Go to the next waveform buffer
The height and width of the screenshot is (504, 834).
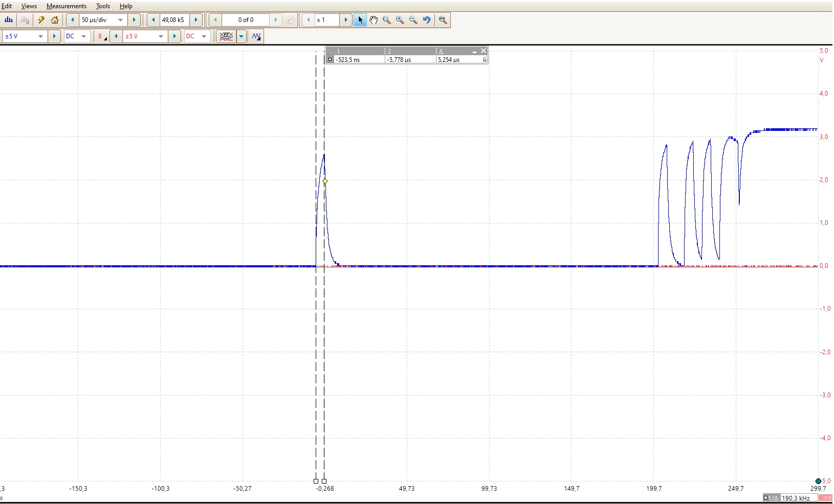(276, 20)
